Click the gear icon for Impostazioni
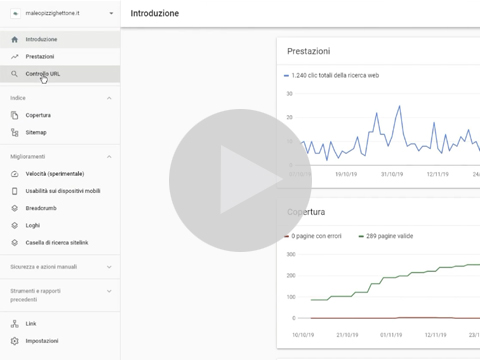 pyautogui.click(x=14, y=341)
